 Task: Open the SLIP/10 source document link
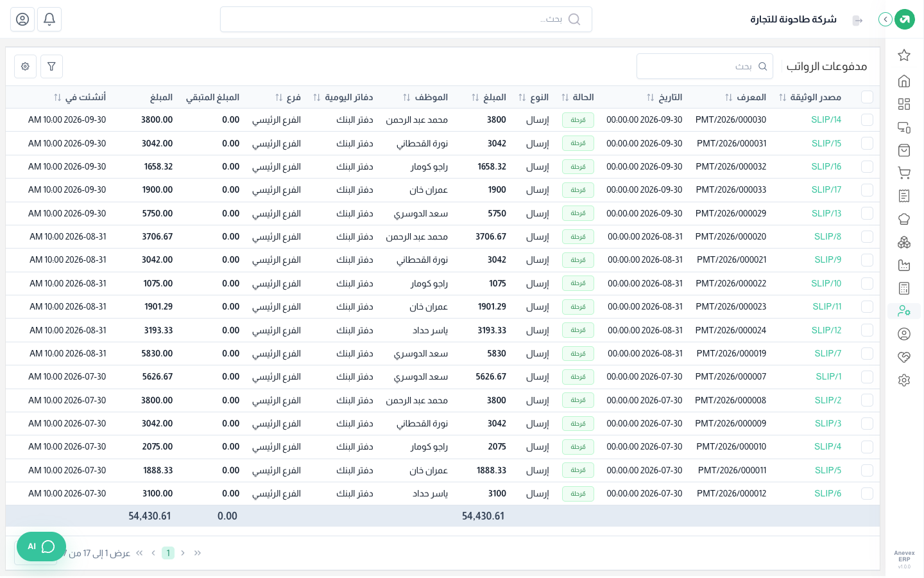(x=826, y=283)
